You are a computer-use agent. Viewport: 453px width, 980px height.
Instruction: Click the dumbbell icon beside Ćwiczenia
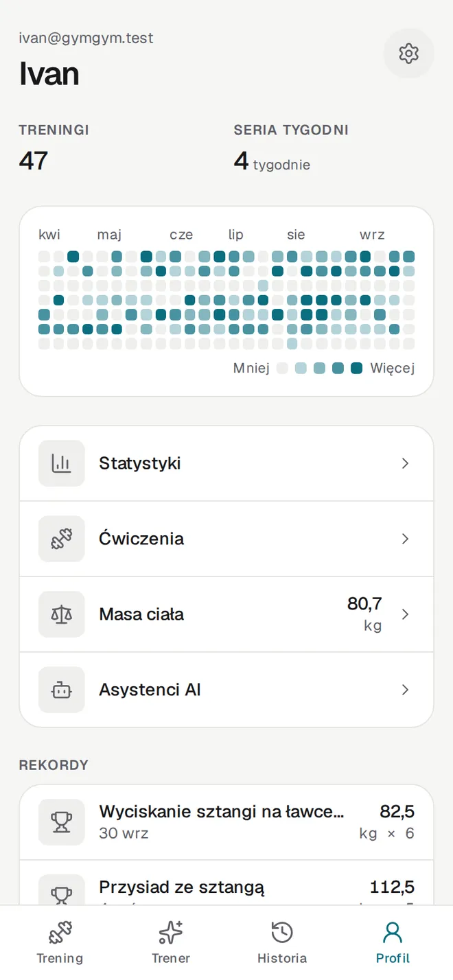[x=62, y=539]
